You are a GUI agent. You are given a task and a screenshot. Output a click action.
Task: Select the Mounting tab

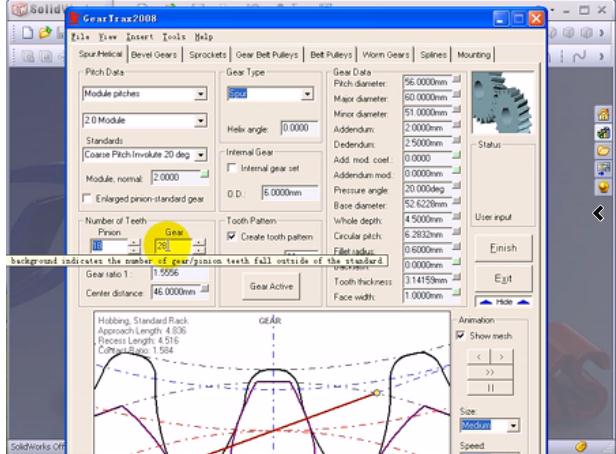(474, 55)
